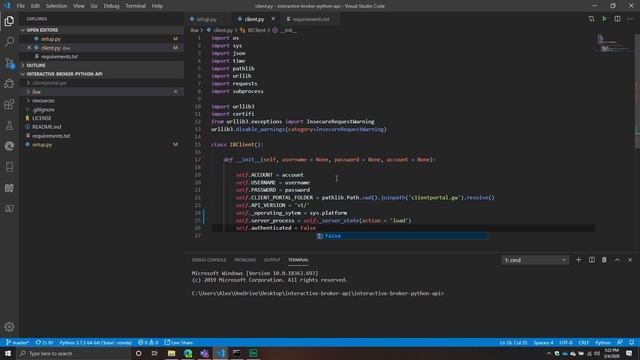Open the Terminal menu

pos(135,6)
